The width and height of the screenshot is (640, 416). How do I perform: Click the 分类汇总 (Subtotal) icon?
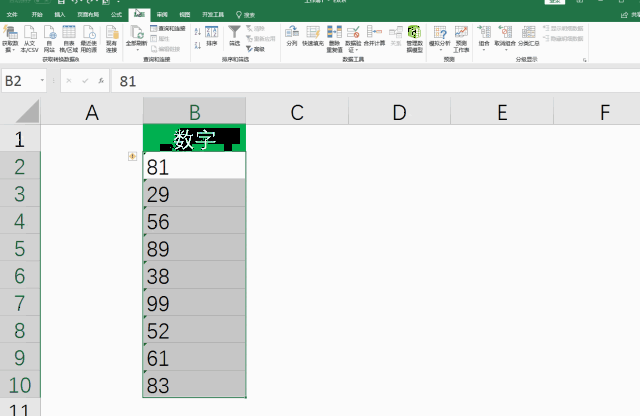point(529,33)
